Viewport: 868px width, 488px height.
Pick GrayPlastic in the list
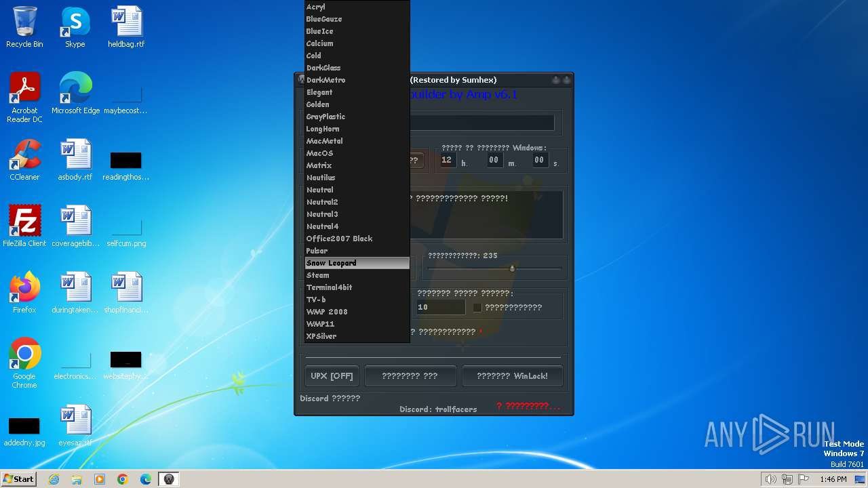pos(357,117)
